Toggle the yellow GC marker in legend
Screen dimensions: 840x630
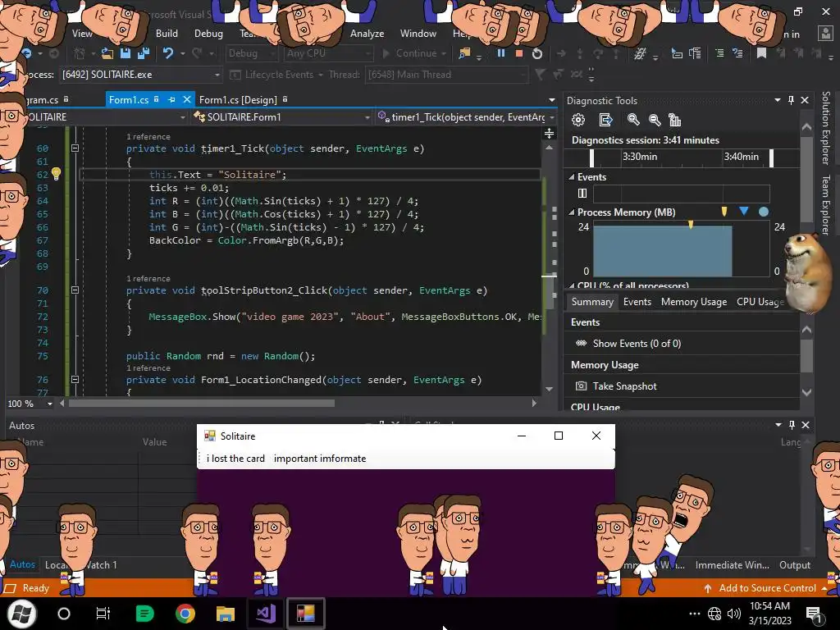tap(724, 212)
